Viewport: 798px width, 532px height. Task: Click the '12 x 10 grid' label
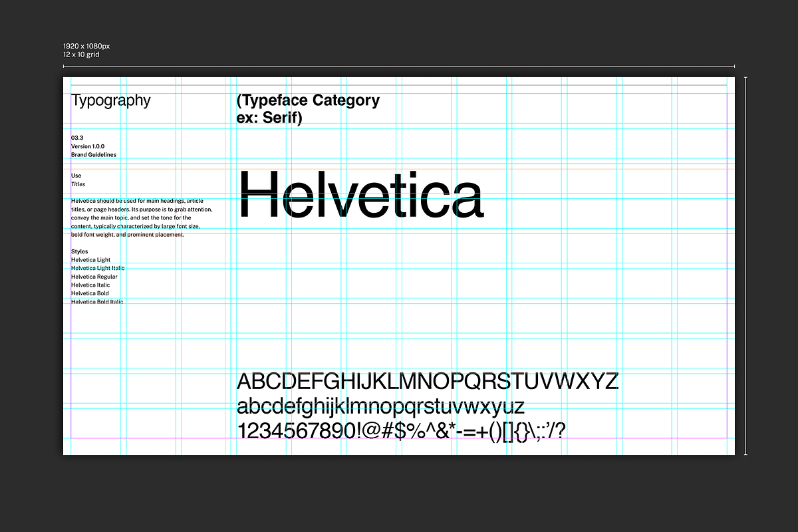[81, 55]
